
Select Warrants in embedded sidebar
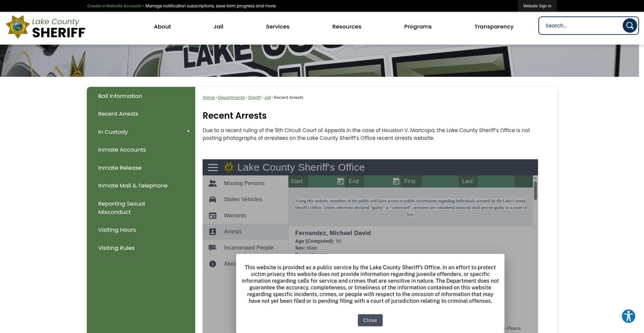click(x=245, y=215)
